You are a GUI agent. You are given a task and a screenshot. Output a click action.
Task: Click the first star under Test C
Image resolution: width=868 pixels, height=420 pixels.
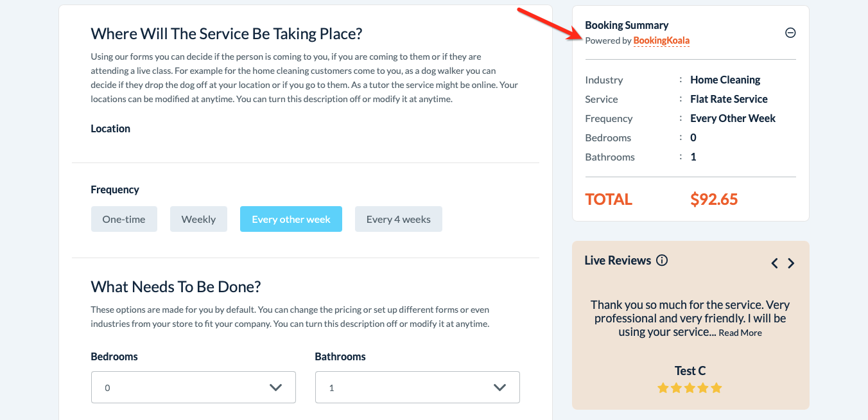663,388
